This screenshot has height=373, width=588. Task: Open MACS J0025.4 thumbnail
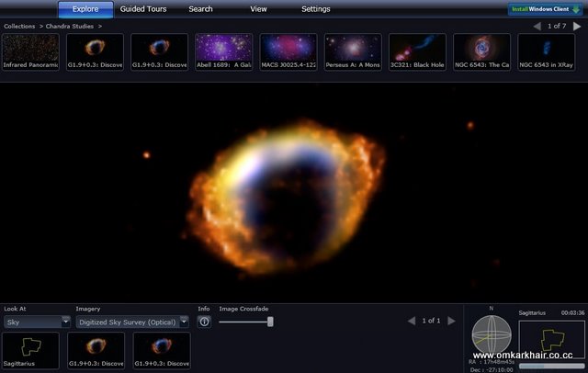(x=288, y=51)
